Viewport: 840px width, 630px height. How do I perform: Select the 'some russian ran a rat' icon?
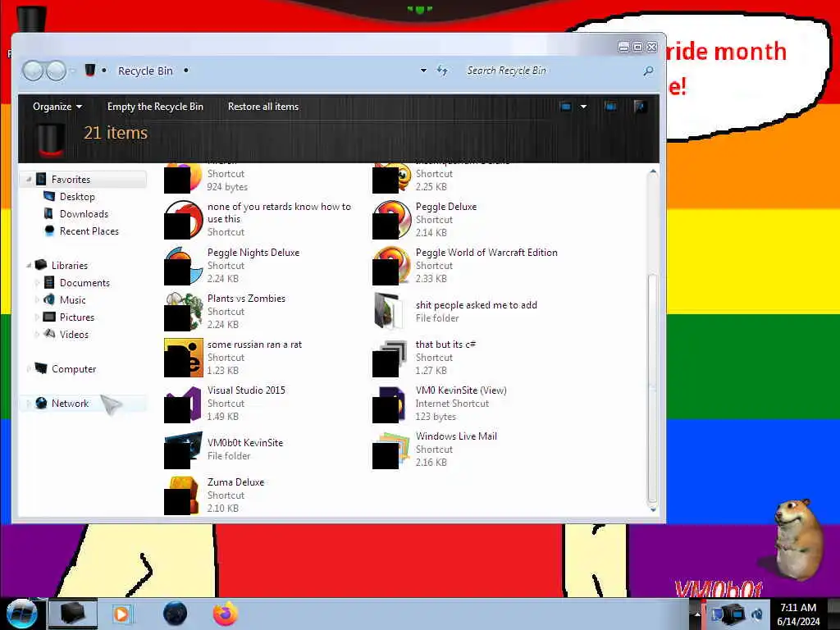point(183,358)
